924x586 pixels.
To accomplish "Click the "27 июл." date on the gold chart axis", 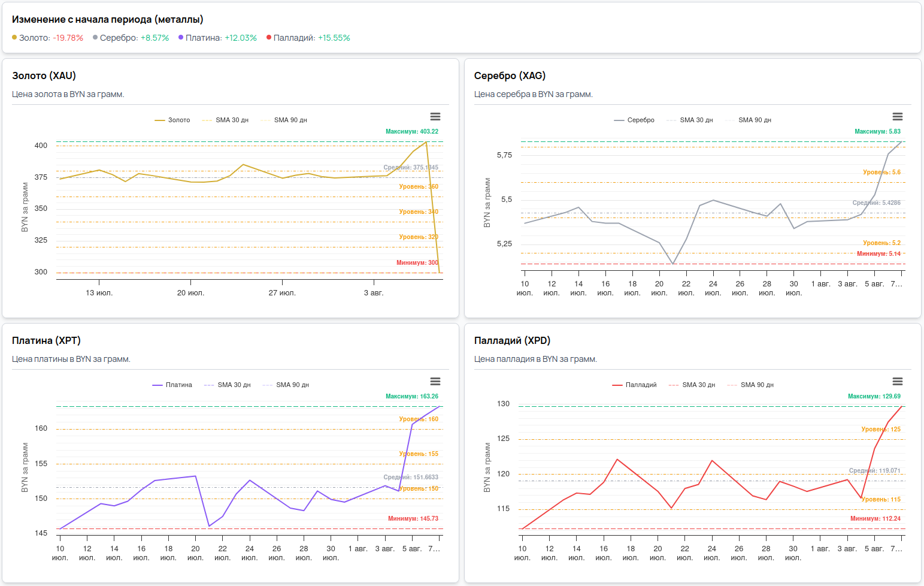I will (282, 293).
